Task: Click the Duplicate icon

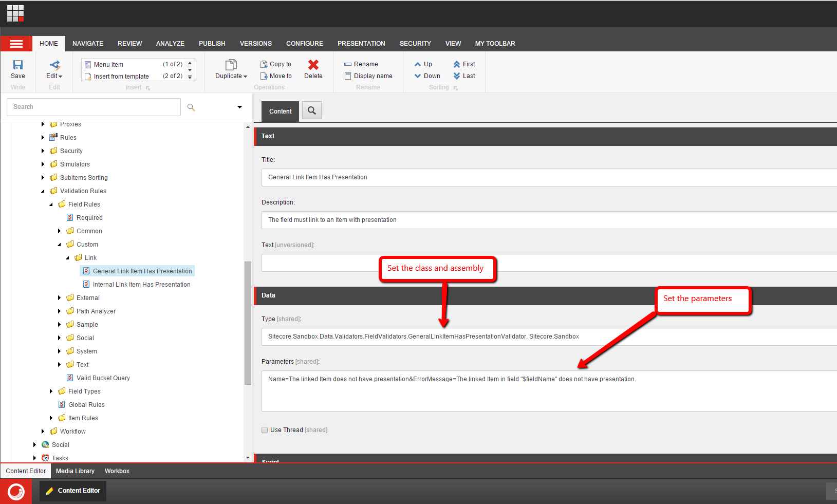Action: click(231, 65)
